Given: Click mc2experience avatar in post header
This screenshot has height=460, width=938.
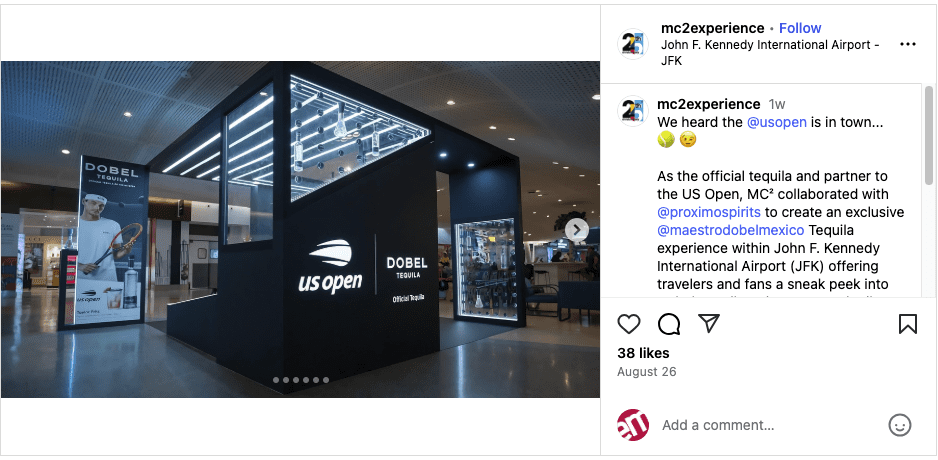Looking at the screenshot, I should (x=633, y=44).
